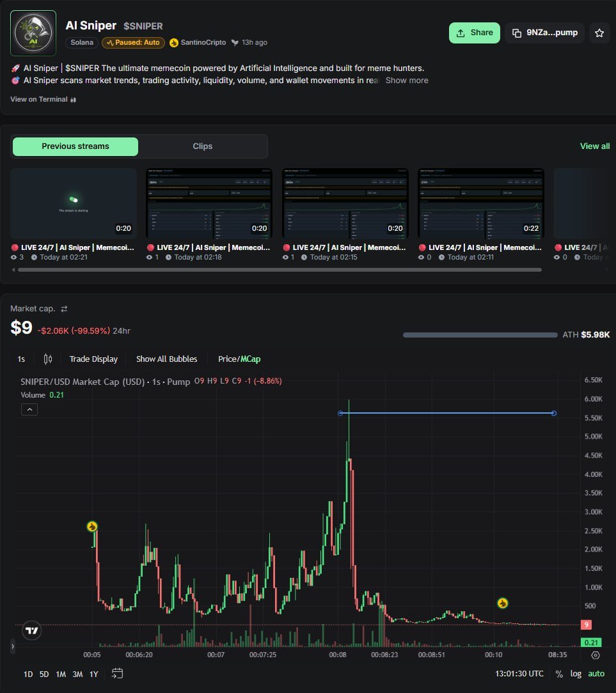Click the -$2.06K (-99.59%) change text
The height and width of the screenshot is (693, 616).
point(74,331)
